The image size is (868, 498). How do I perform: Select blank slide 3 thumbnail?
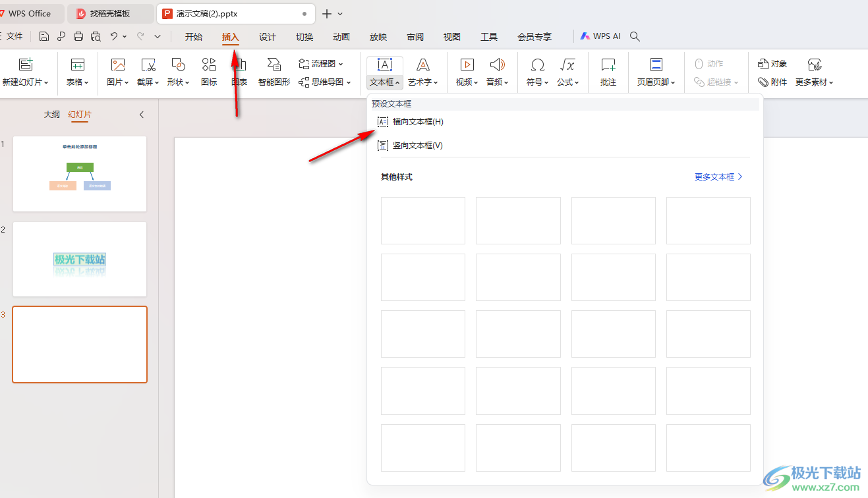coord(80,345)
